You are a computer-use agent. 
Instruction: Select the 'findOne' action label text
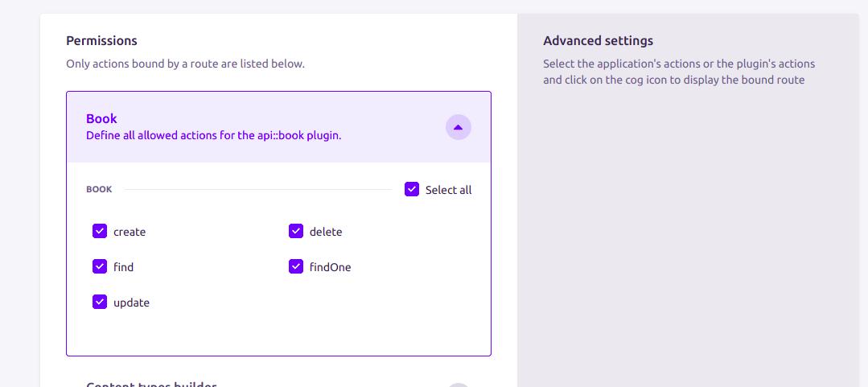(x=330, y=267)
